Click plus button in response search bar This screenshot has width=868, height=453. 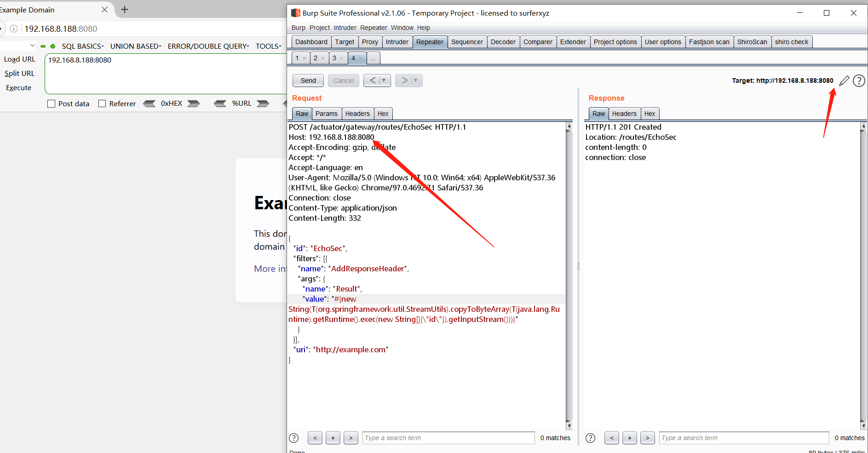pos(630,438)
